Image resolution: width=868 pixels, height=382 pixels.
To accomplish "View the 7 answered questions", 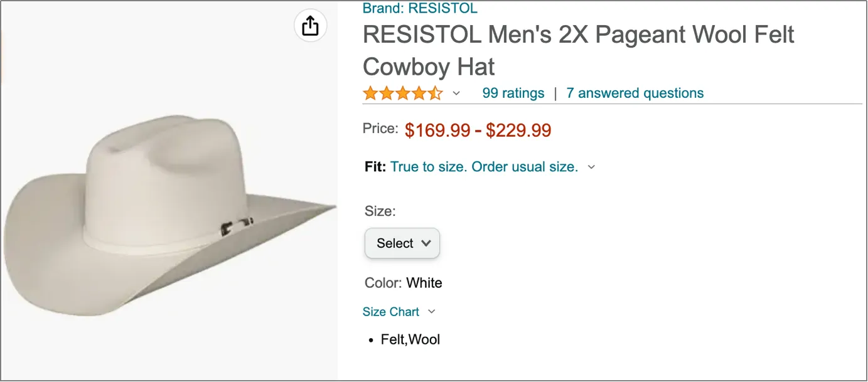I will [634, 93].
